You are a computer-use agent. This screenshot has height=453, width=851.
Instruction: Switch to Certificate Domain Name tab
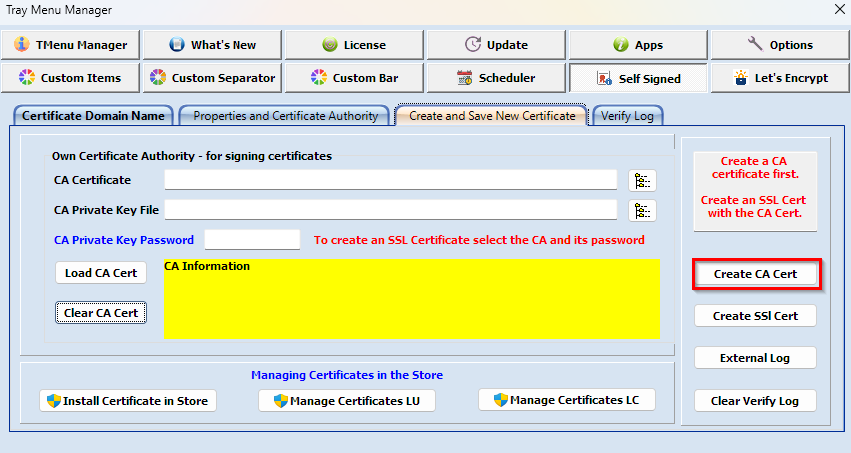tap(93, 116)
